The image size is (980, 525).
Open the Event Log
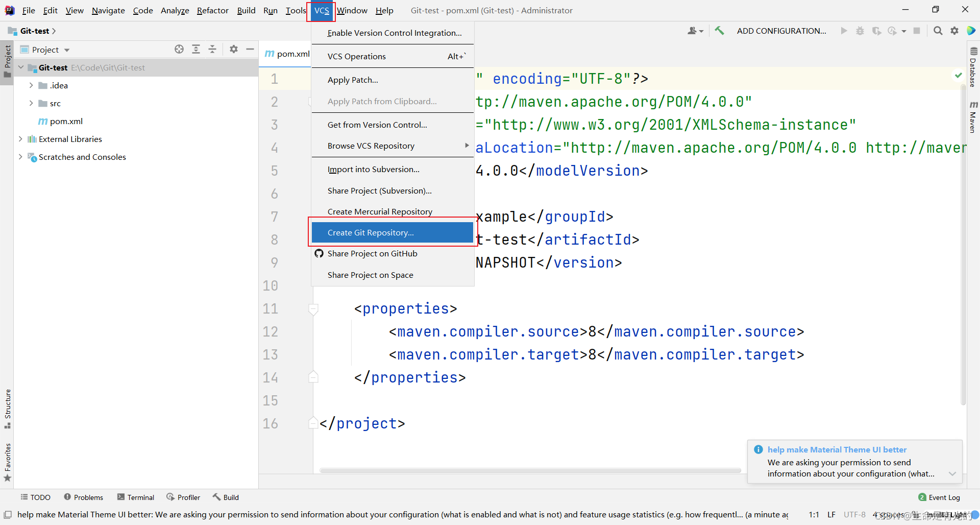pos(939,497)
